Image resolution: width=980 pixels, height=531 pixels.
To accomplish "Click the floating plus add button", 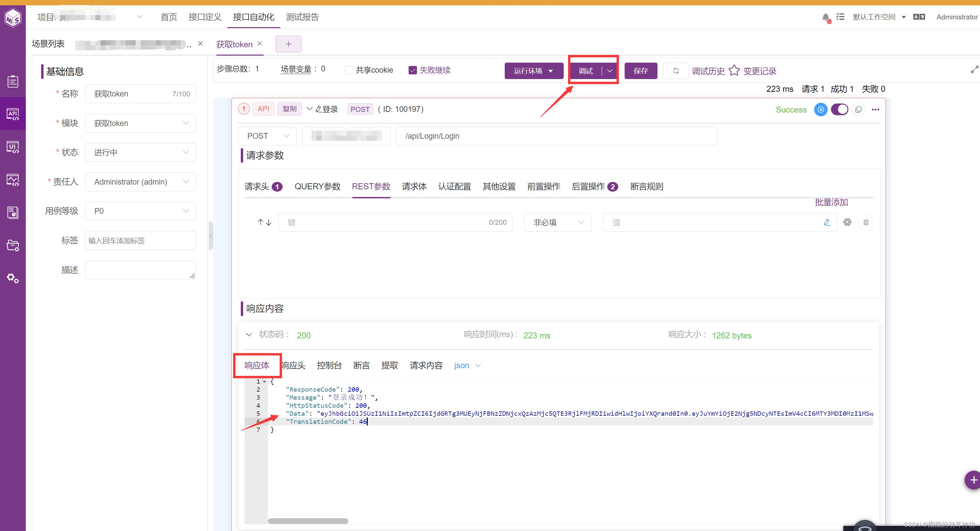I will tap(973, 480).
